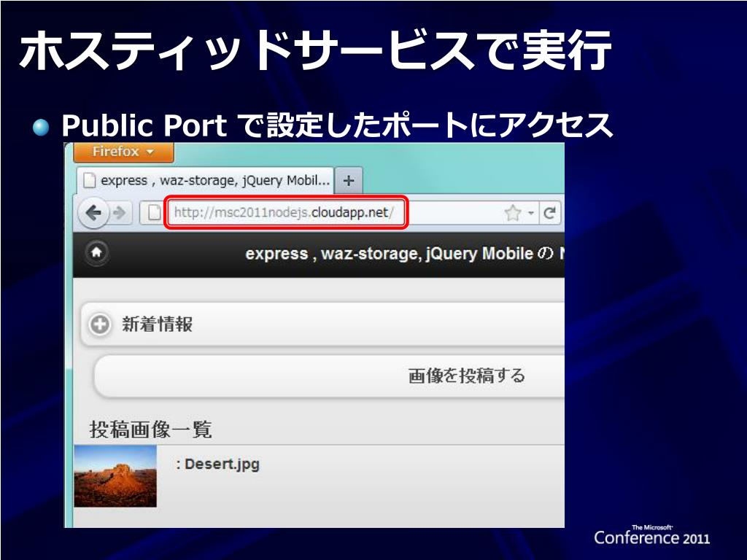
Task: Go back with the left arrow button
Action: pyautogui.click(x=94, y=213)
